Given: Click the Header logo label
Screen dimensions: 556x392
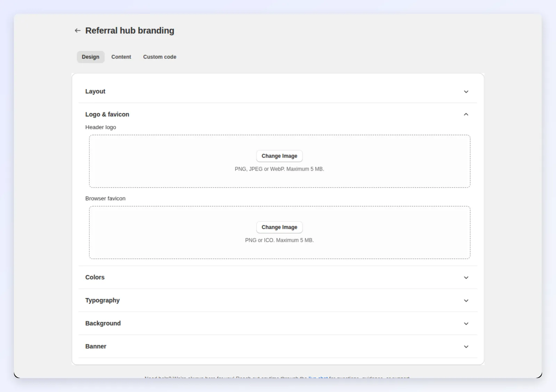Looking at the screenshot, I should (x=101, y=127).
